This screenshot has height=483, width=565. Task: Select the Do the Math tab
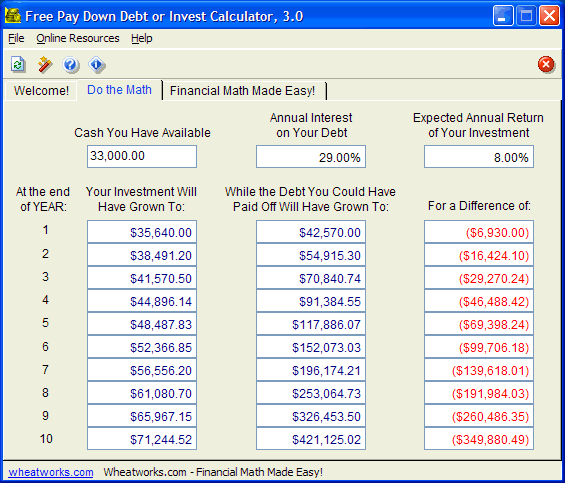tap(119, 90)
